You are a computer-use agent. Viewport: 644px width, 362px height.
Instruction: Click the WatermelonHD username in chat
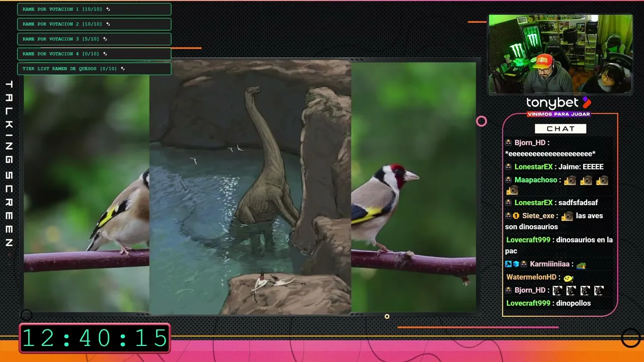pos(531,277)
